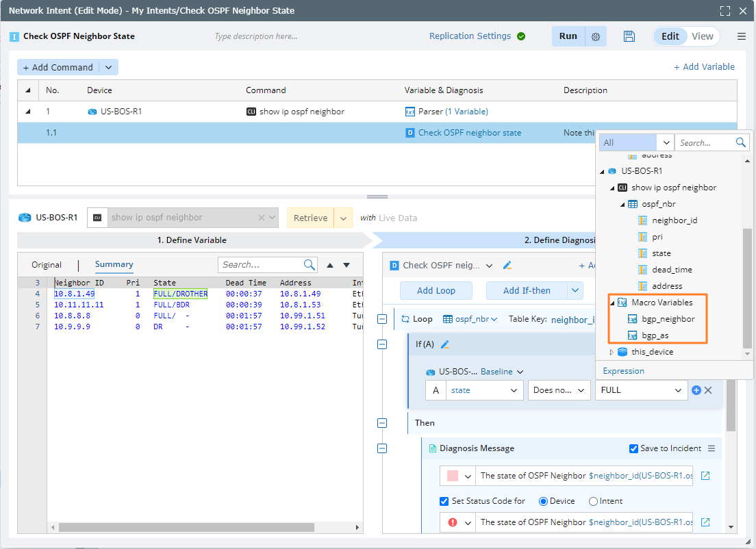Edit diagnosis name pencil icon

507,266
